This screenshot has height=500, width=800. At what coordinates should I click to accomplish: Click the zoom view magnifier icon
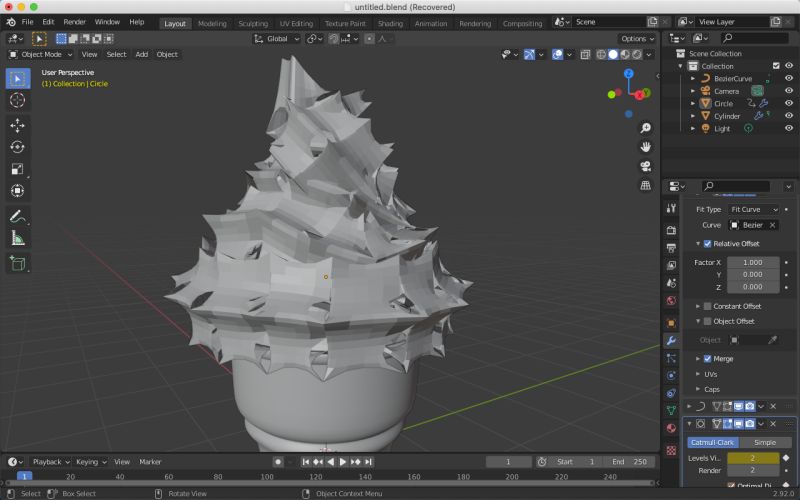pyautogui.click(x=645, y=128)
